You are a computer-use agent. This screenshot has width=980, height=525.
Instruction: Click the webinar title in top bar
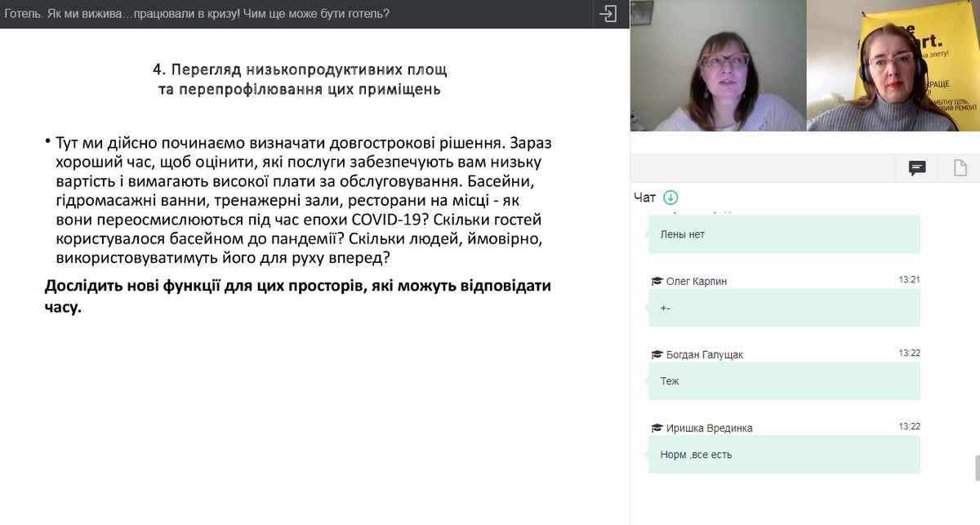point(196,14)
